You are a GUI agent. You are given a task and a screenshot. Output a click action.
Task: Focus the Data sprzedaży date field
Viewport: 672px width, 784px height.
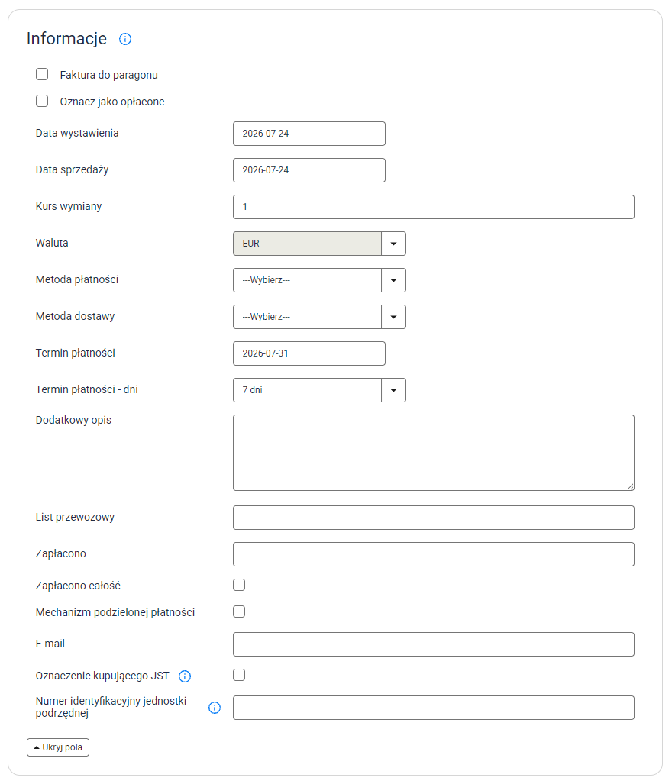click(309, 170)
